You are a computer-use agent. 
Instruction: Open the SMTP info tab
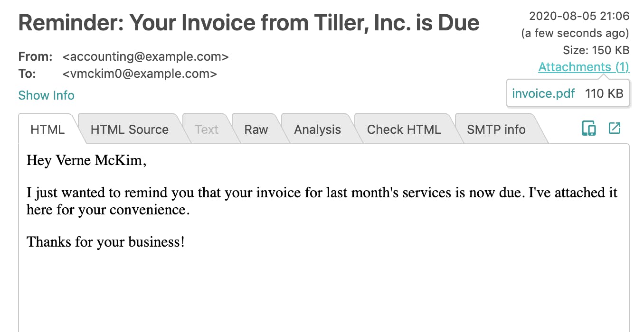tap(496, 129)
